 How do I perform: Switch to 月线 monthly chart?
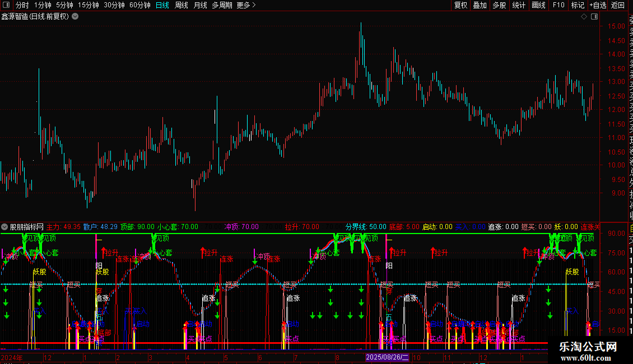(200, 5)
